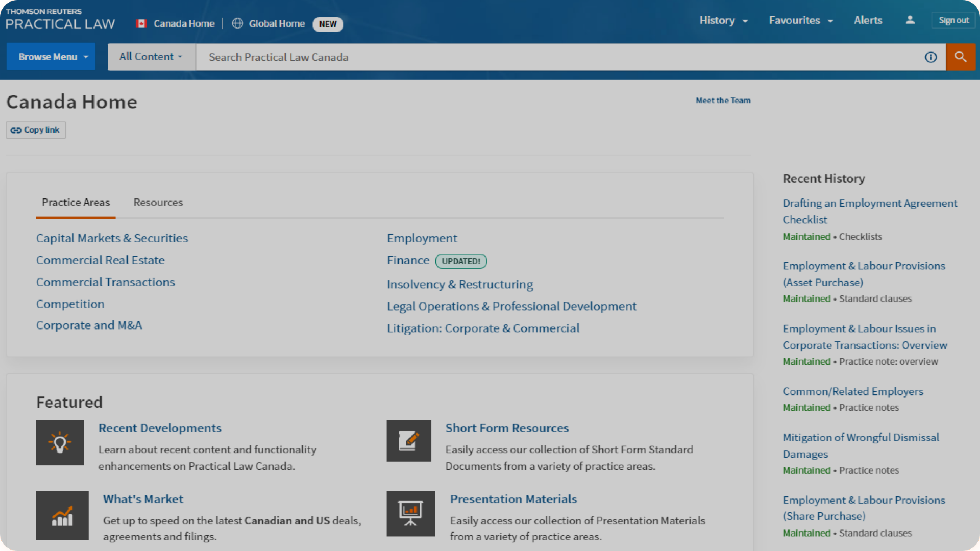Click the Sign out button
Screen dimensions: 980x551
[953, 20]
